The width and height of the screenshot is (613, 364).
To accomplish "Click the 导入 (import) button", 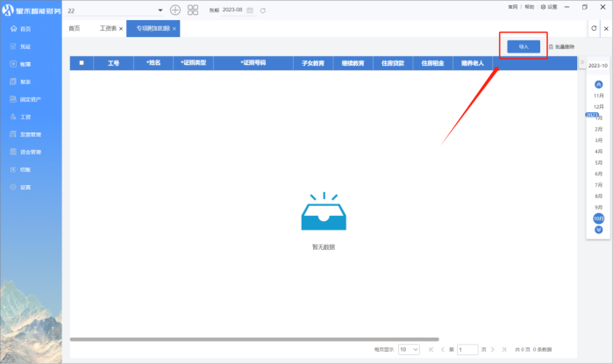I will (x=524, y=46).
